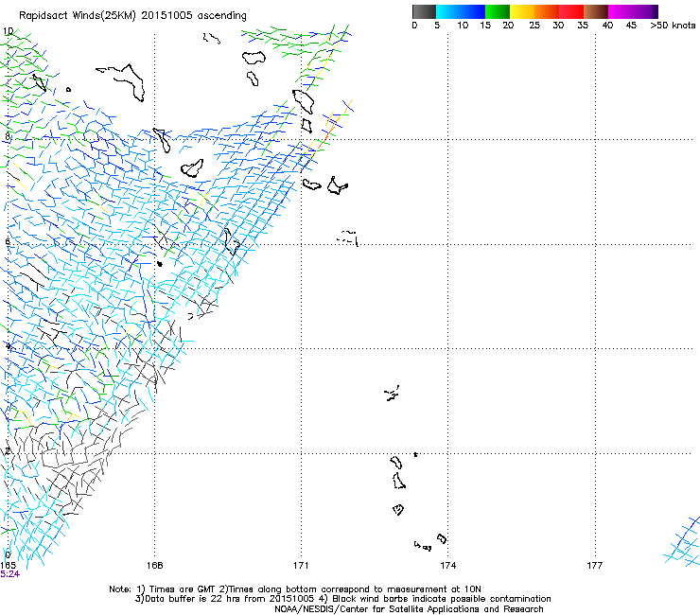Click the yellow 20-25 knots legend segment
This screenshot has width=700, height=615.
coord(522,11)
